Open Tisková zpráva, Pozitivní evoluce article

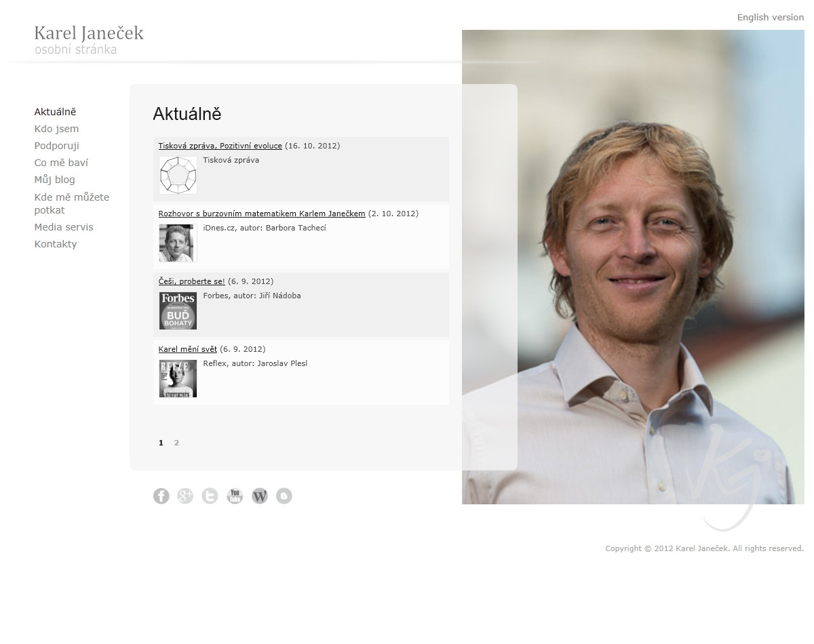pyautogui.click(x=220, y=146)
